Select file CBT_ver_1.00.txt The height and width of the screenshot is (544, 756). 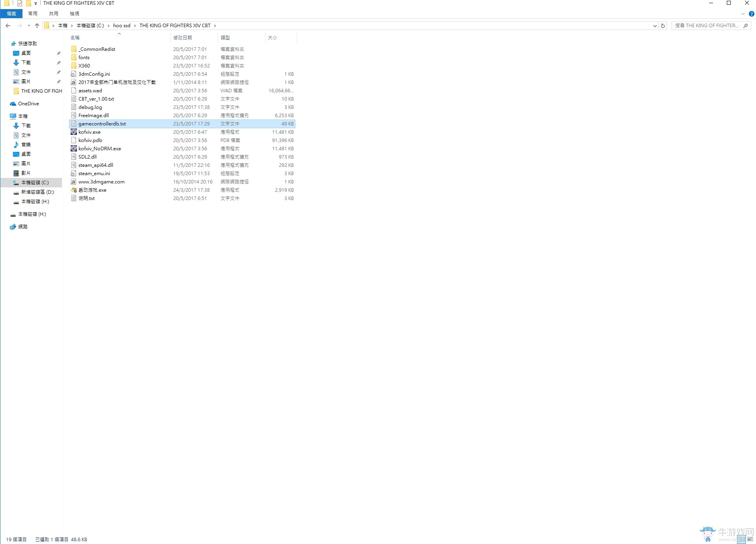[x=182, y=99]
